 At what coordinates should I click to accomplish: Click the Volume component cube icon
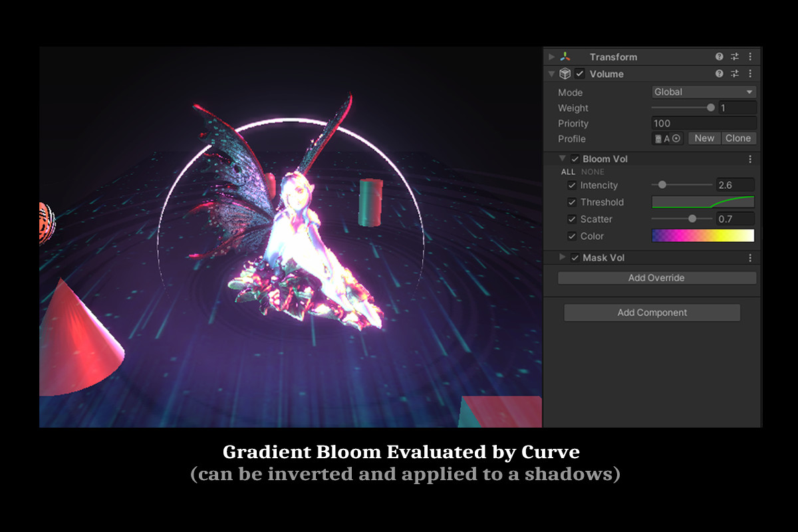click(x=565, y=74)
